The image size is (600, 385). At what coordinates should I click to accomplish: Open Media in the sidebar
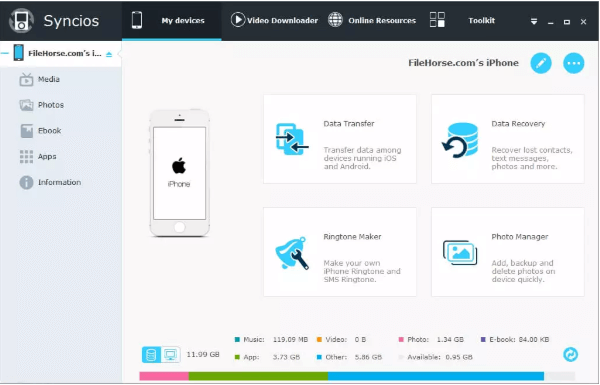pos(49,79)
